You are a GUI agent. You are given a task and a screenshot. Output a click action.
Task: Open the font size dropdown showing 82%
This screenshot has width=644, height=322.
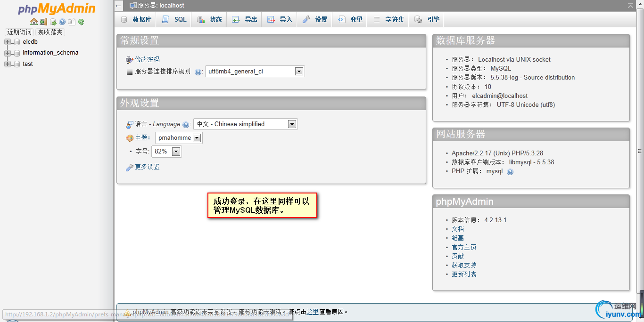166,152
